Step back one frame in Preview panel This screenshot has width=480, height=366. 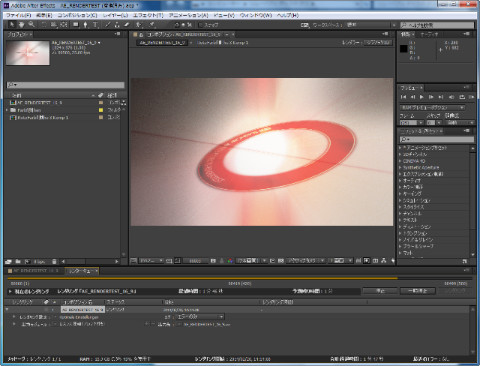point(413,97)
